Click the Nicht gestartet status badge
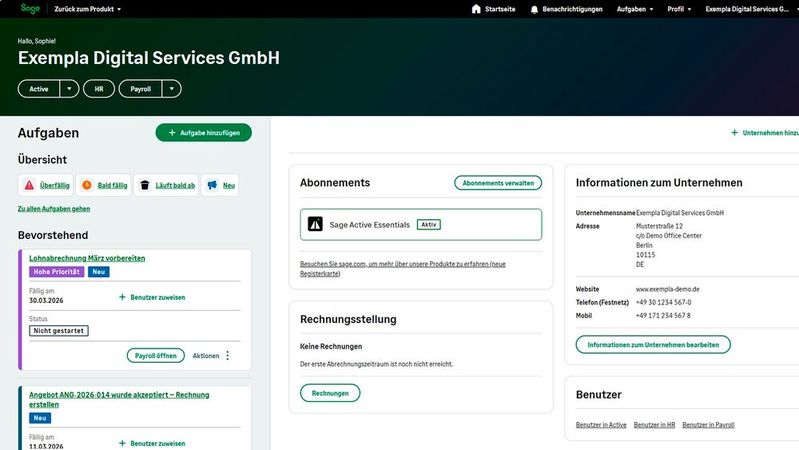The height and width of the screenshot is (450, 799). 59,331
